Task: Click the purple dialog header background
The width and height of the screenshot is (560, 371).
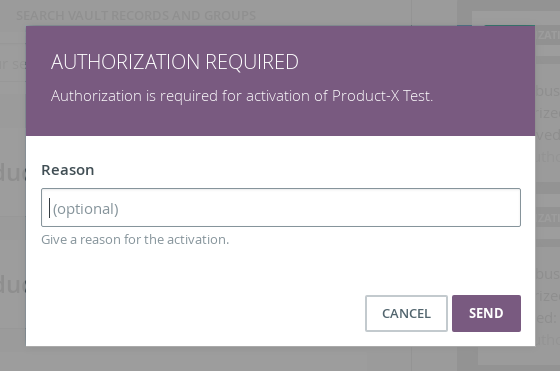Action: click(280, 81)
